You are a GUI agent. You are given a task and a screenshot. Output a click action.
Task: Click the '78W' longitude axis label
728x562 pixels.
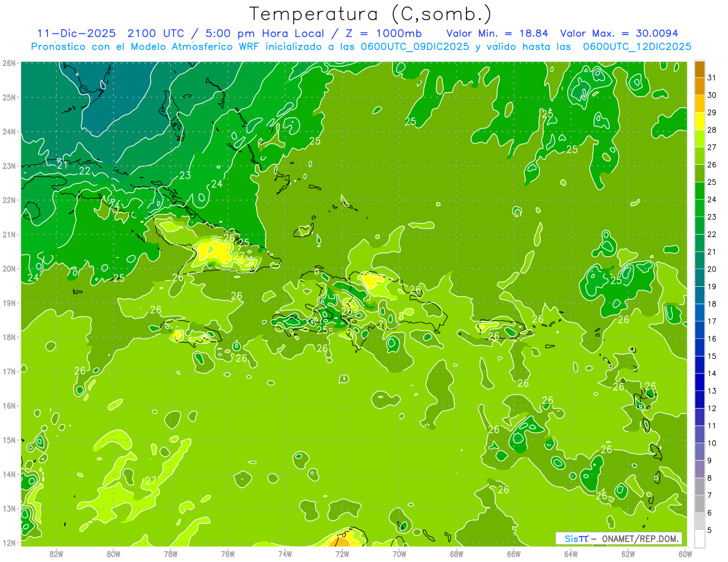(x=170, y=554)
